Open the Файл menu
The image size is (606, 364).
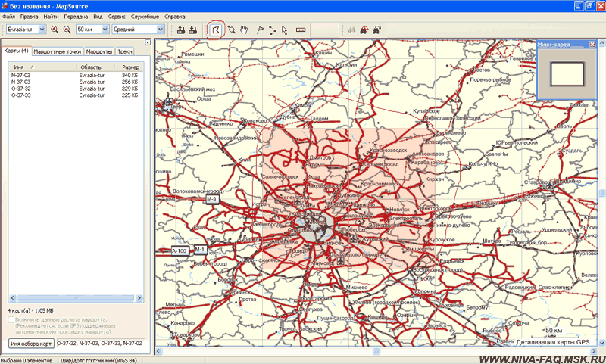(9, 17)
